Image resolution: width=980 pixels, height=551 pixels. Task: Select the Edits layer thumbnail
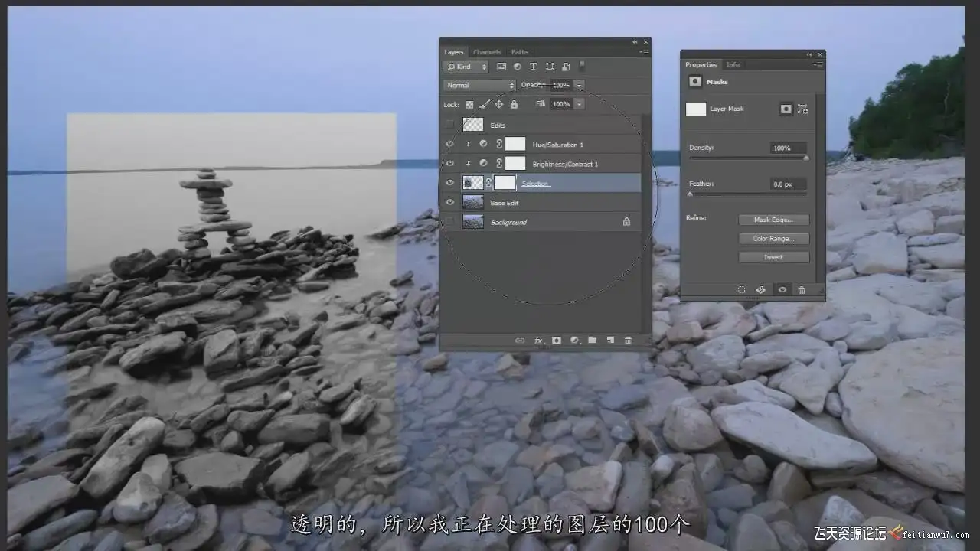[x=473, y=124]
